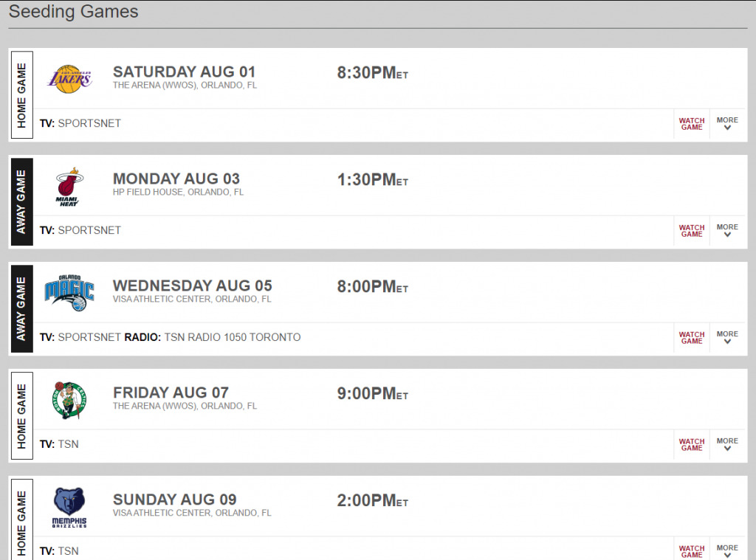This screenshot has width=756, height=560.
Task: Click the Lakers team logo
Action: point(69,79)
